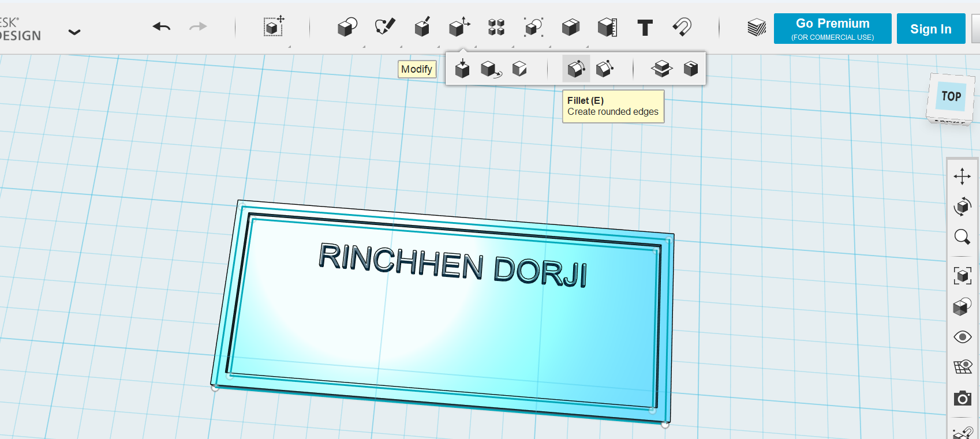Click the TOP face of view cube
Image resolution: width=980 pixels, height=439 pixels.
(952, 96)
